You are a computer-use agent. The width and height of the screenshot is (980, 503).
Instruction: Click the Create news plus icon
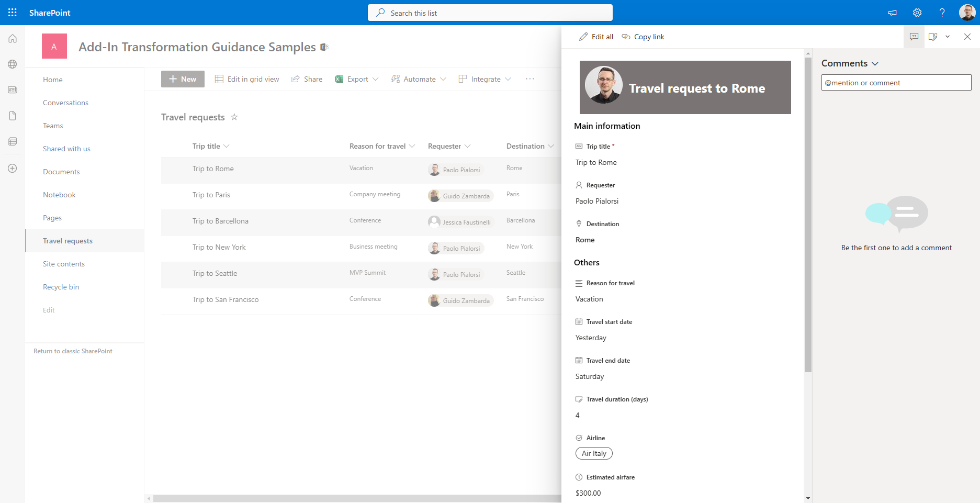click(12, 168)
